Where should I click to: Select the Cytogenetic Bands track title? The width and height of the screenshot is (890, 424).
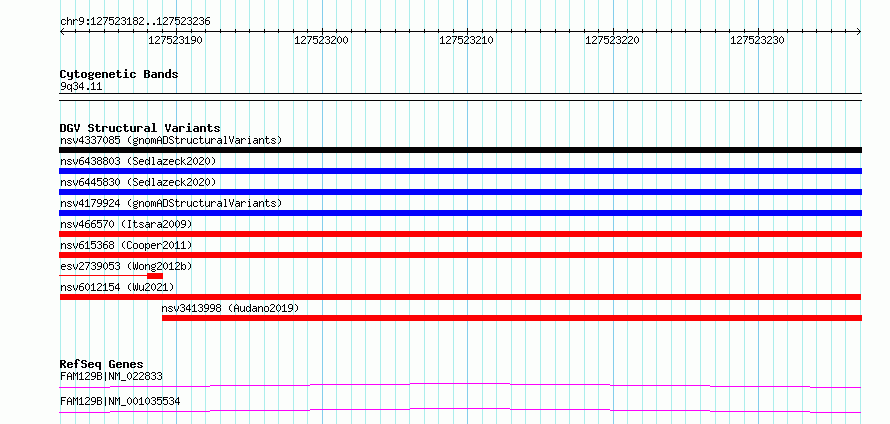(119, 74)
